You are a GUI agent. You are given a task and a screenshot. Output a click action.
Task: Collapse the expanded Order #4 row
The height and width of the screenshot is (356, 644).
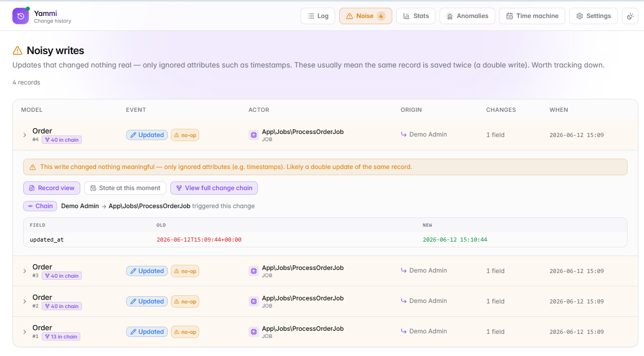coord(24,135)
